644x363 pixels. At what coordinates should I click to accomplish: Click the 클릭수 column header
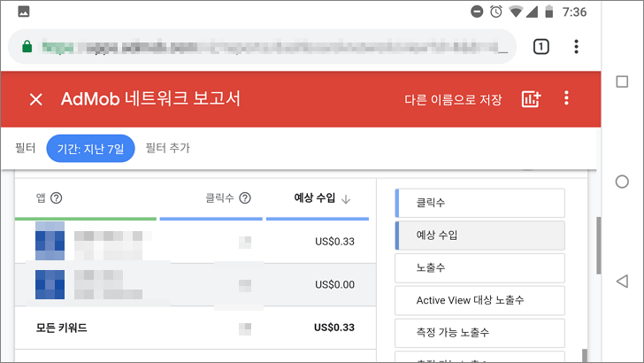coord(219,198)
